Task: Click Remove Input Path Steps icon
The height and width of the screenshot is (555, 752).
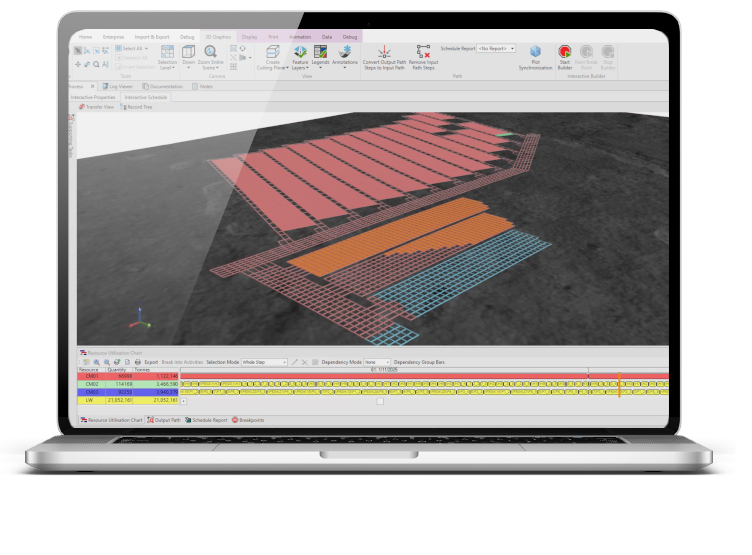Action: [423, 51]
